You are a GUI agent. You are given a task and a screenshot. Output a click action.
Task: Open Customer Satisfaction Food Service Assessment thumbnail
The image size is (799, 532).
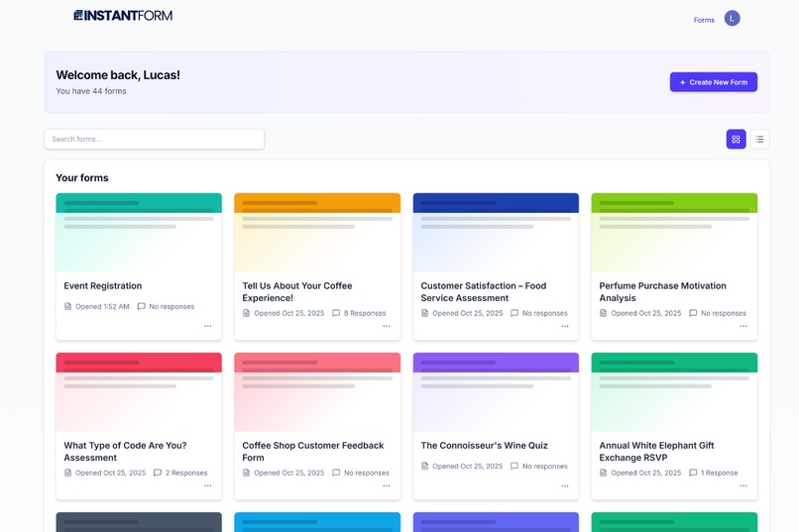pos(496,232)
